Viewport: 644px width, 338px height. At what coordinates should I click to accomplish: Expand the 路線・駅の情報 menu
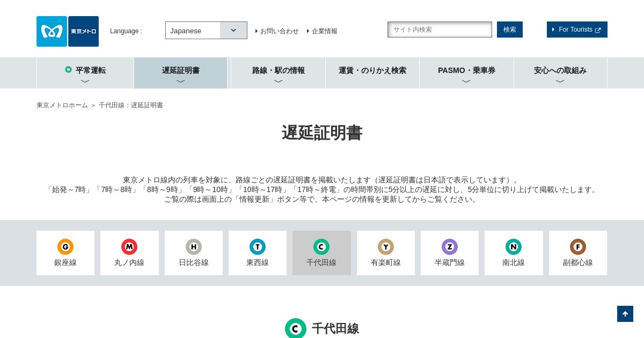tap(279, 73)
